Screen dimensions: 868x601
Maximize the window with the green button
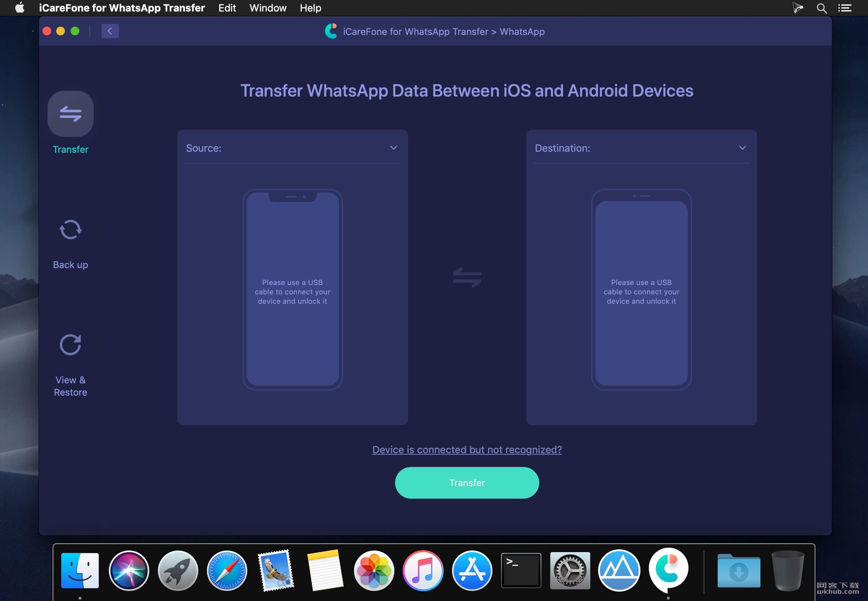tap(75, 31)
